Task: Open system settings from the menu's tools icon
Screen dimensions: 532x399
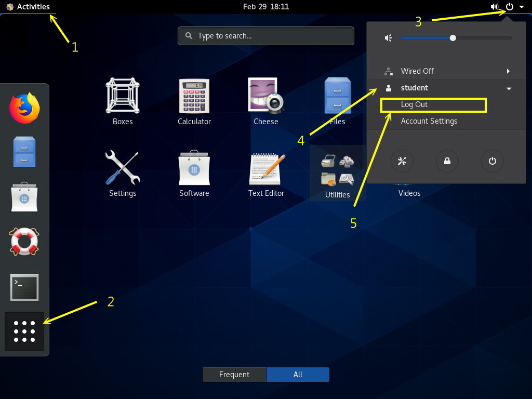Action: point(402,161)
